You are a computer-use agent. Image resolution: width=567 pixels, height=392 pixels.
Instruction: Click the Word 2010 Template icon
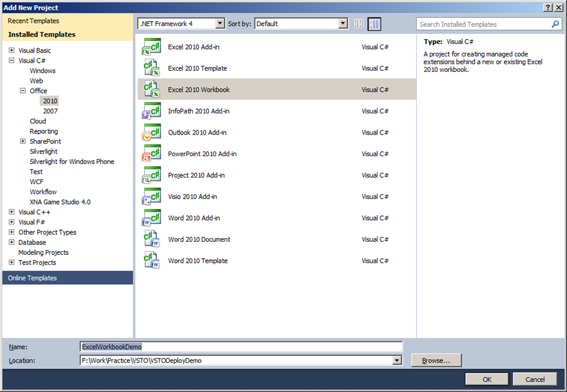pyautogui.click(x=151, y=261)
